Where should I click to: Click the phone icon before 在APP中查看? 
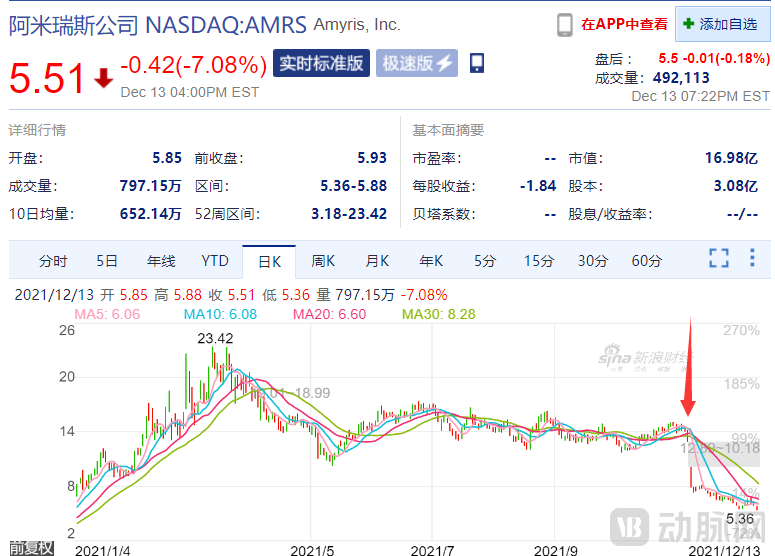click(x=565, y=24)
